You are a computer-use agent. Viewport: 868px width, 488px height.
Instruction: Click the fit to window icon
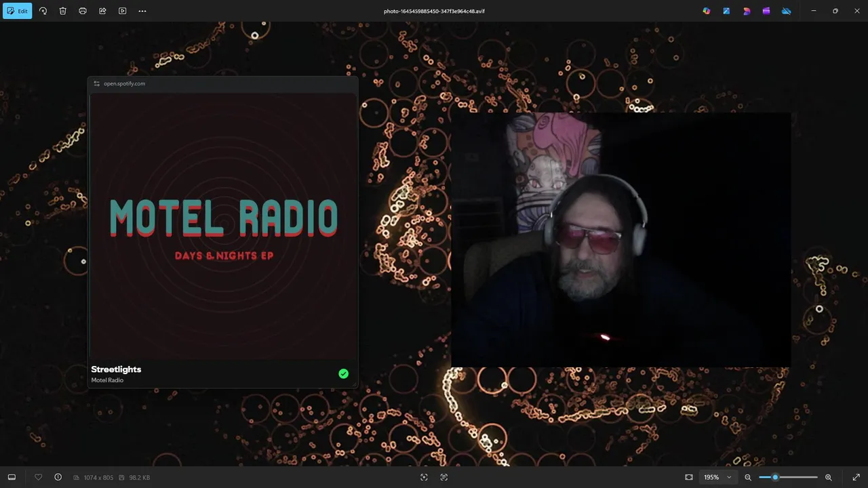pyautogui.click(x=689, y=477)
